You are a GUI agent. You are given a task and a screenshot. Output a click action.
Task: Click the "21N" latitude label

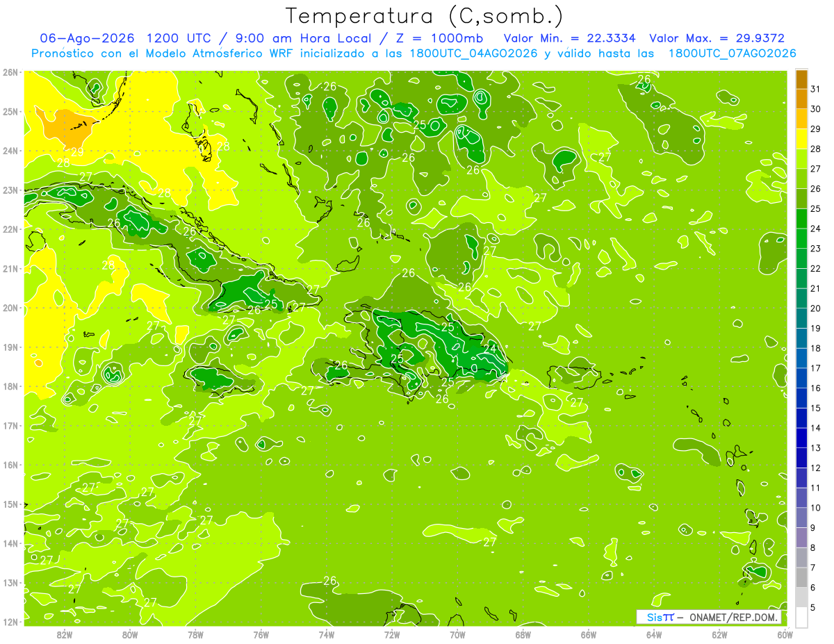coord(10,269)
